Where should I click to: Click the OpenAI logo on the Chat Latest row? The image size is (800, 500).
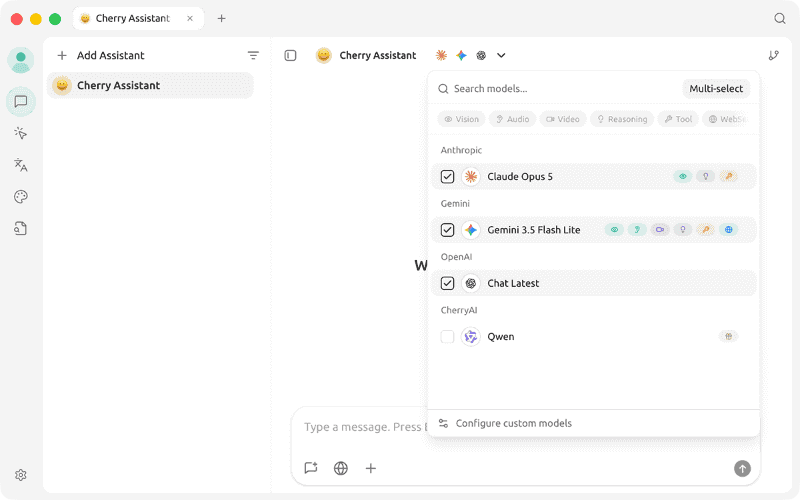pos(471,283)
